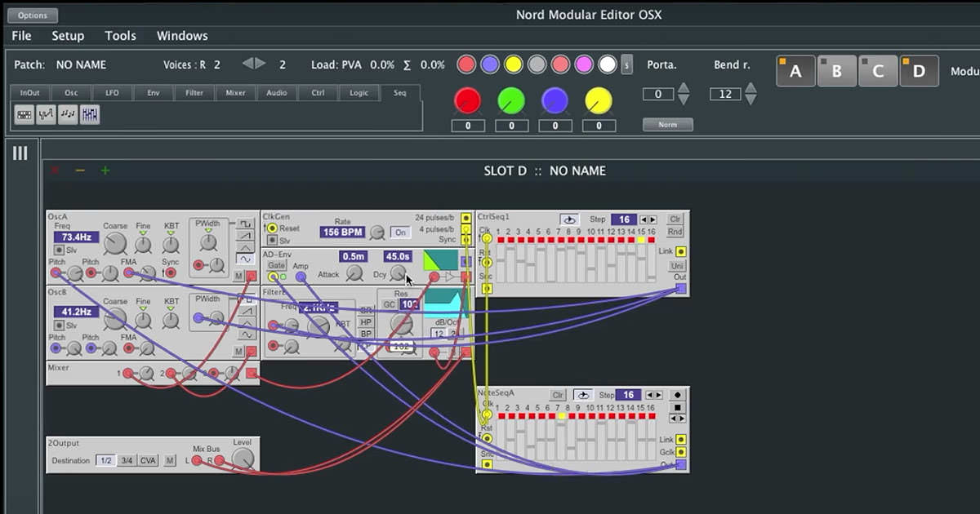Image resolution: width=980 pixels, height=514 pixels.
Task: Select the OscA triangle waveform icon
Action: click(x=246, y=247)
